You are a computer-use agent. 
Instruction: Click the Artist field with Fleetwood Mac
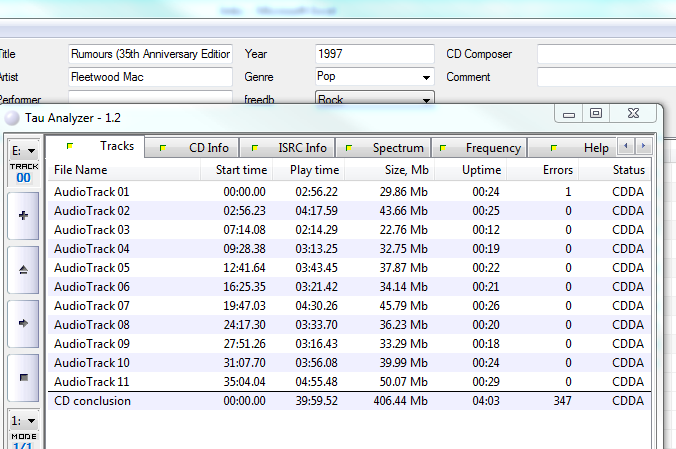coord(150,76)
